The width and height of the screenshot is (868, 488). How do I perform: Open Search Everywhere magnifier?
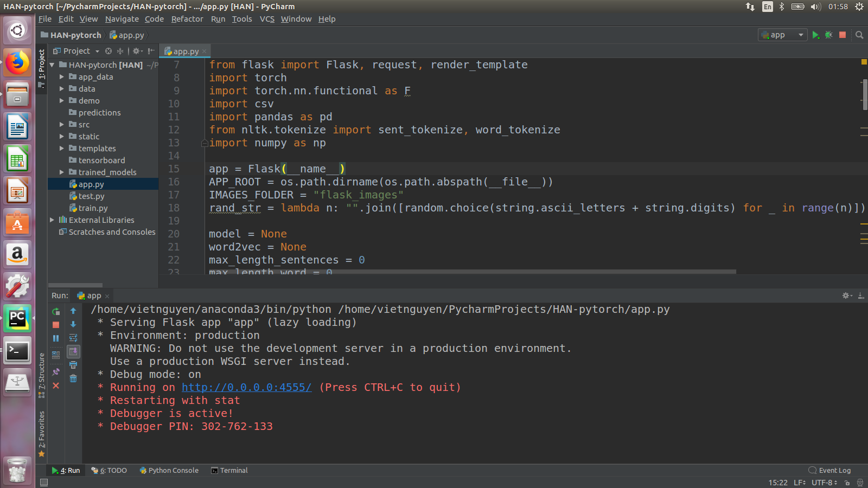pyautogui.click(x=859, y=35)
